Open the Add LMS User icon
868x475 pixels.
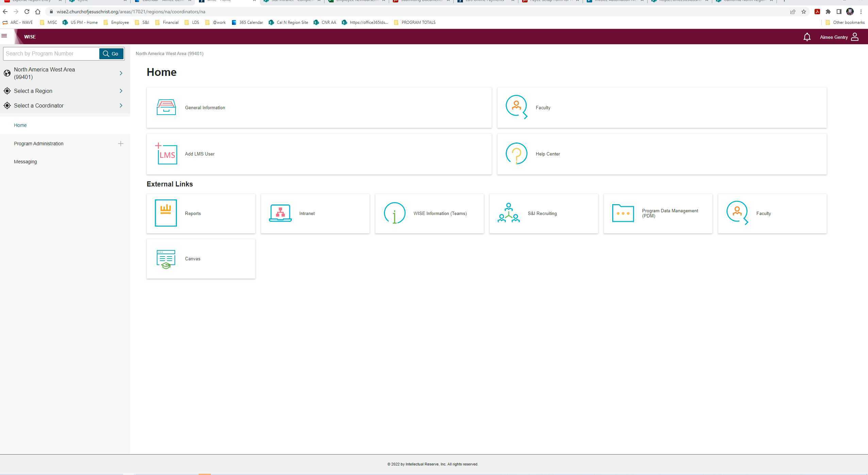pos(166,154)
